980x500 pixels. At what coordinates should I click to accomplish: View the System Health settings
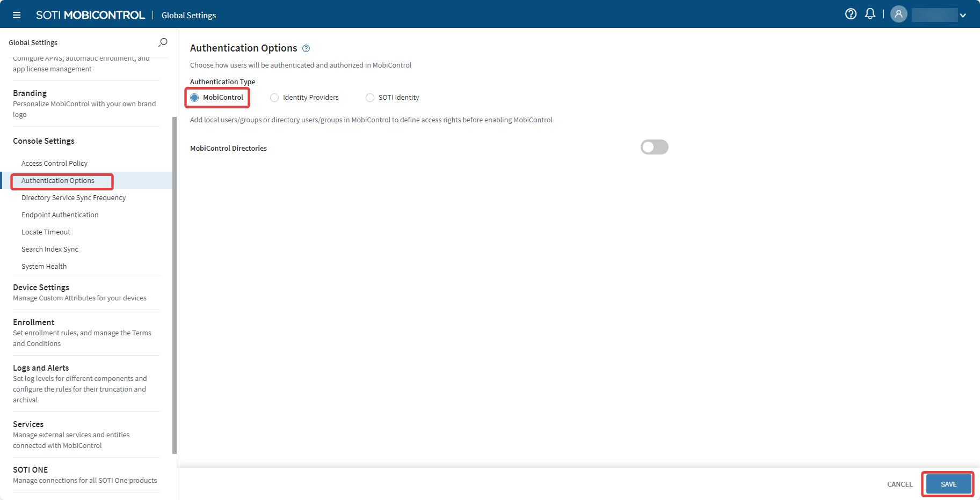click(43, 266)
